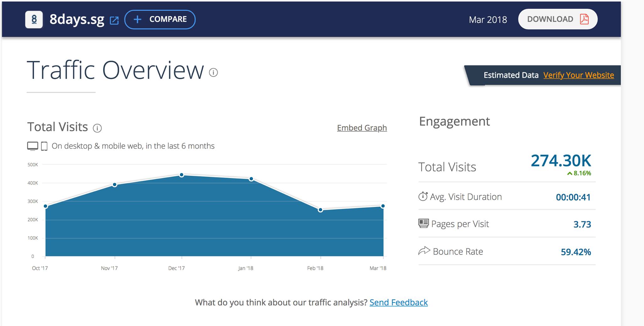Open the Embed Graph link
This screenshot has height=326, width=644.
(x=362, y=128)
